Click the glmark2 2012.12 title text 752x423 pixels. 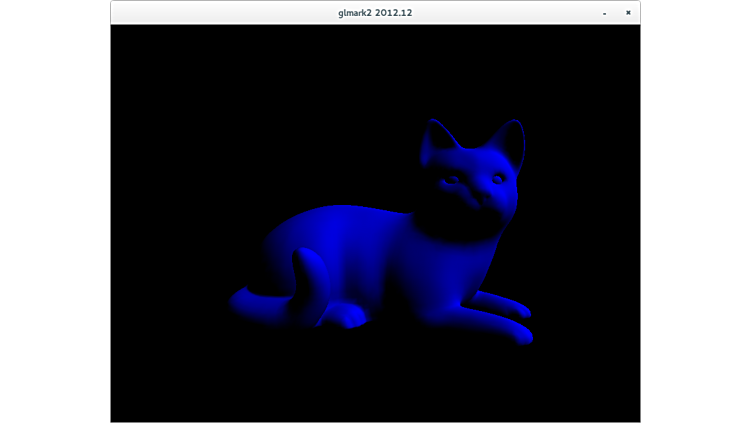point(376,13)
